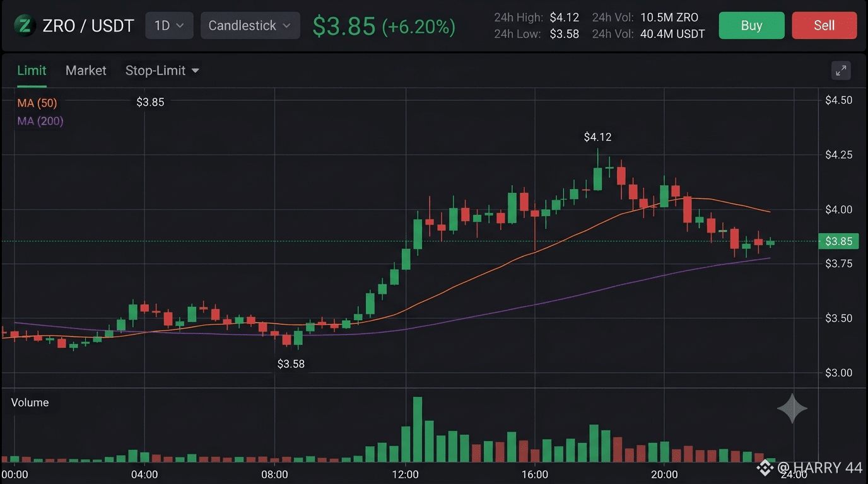Image resolution: width=868 pixels, height=484 pixels.
Task: Click the 00:00 time axis label
Action: point(15,474)
